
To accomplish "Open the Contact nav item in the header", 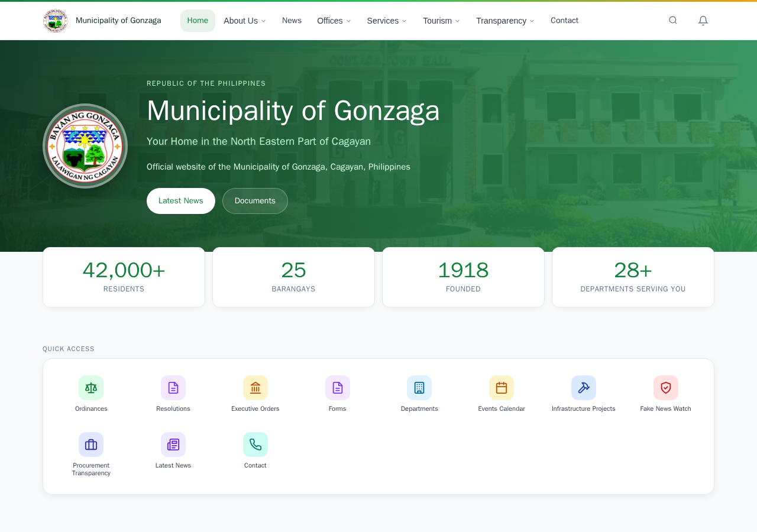I will click(x=564, y=21).
